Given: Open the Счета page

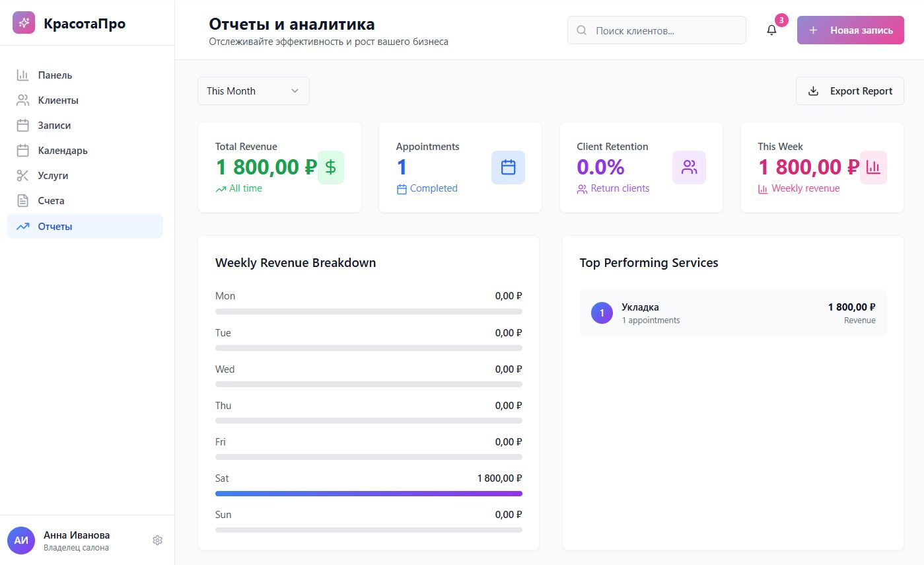Looking at the screenshot, I should tap(51, 201).
